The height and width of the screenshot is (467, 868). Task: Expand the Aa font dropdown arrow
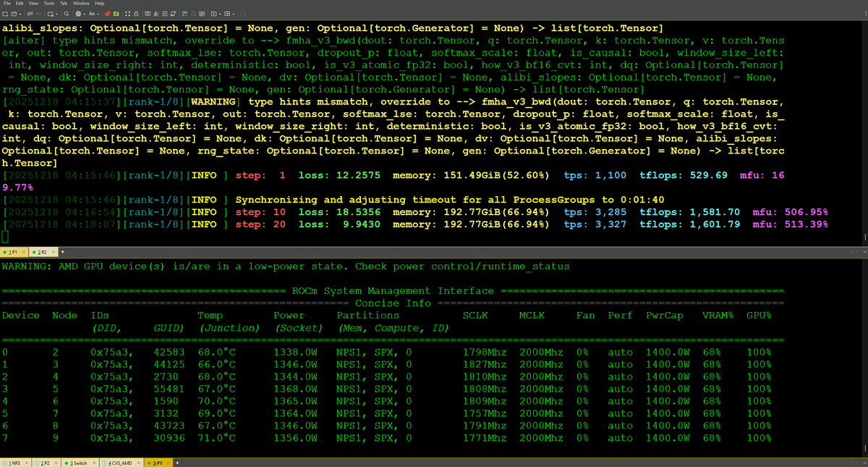click(98, 14)
